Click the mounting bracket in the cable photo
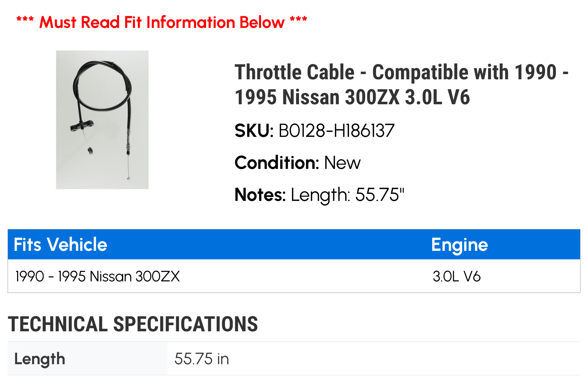588x383 pixels. coord(82,126)
